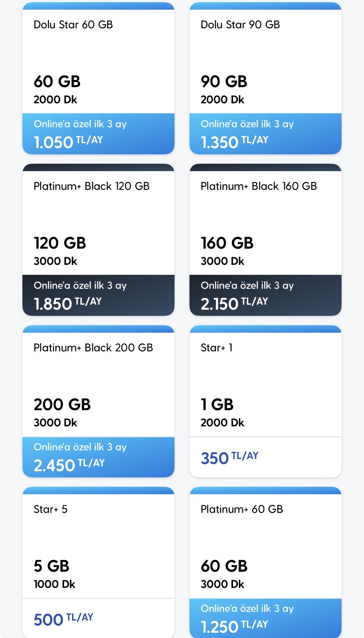Click the bold 200 GB data amount
364x638 pixels.
62,405
